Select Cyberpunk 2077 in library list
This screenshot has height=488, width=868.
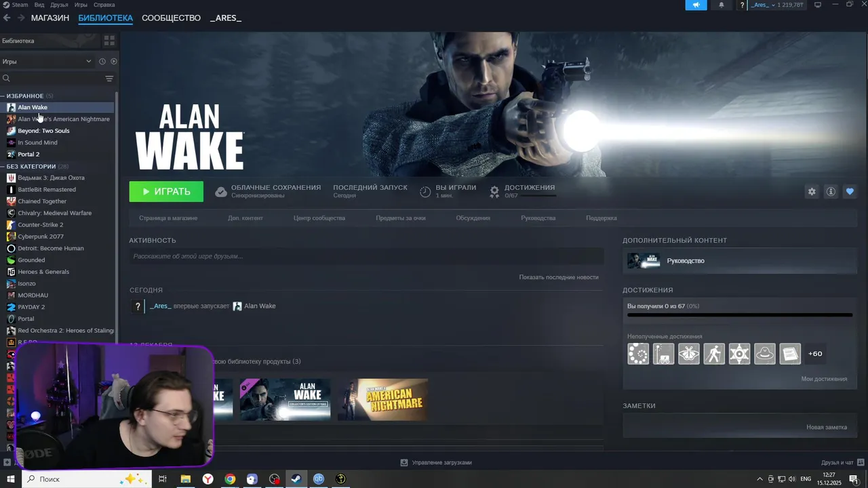pyautogui.click(x=41, y=237)
